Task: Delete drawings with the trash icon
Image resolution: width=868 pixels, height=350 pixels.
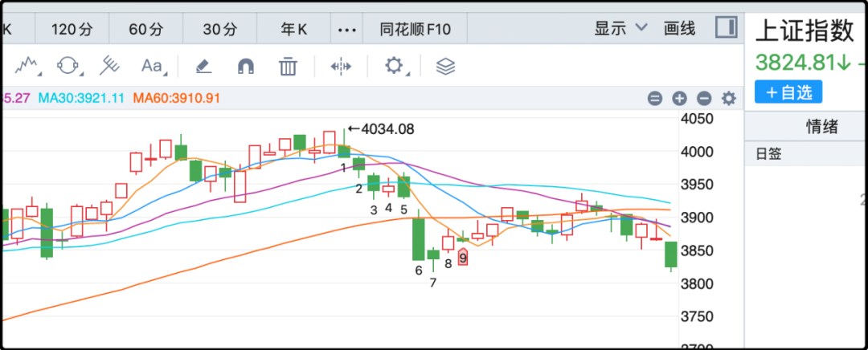Action: 287,67
